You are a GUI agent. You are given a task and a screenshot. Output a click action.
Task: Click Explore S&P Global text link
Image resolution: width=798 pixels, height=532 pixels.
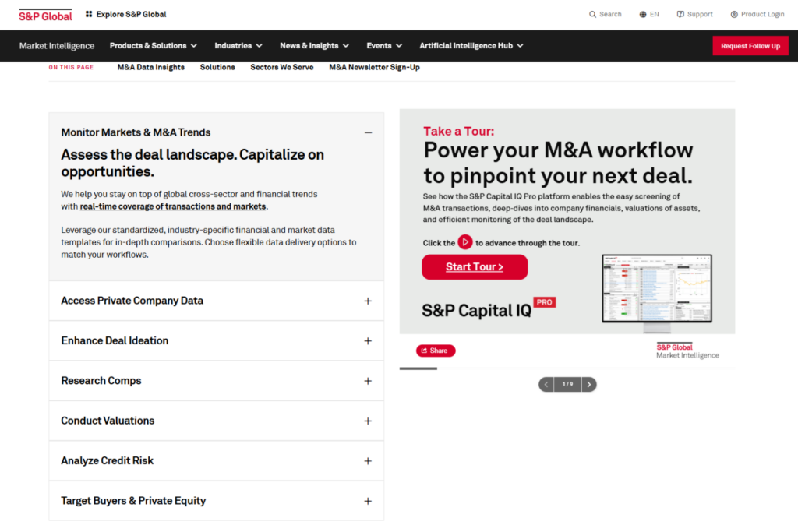(x=131, y=14)
